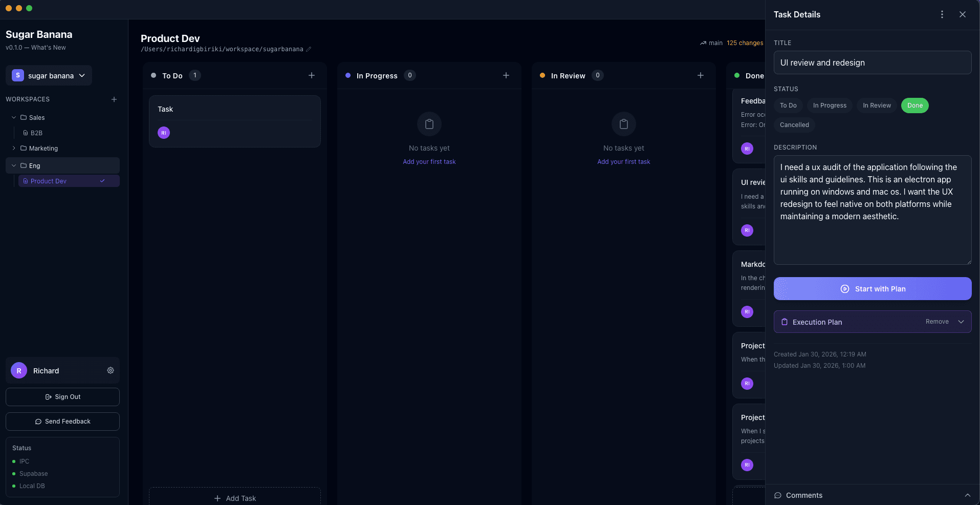Click the Comments speech bubble icon

click(778, 495)
